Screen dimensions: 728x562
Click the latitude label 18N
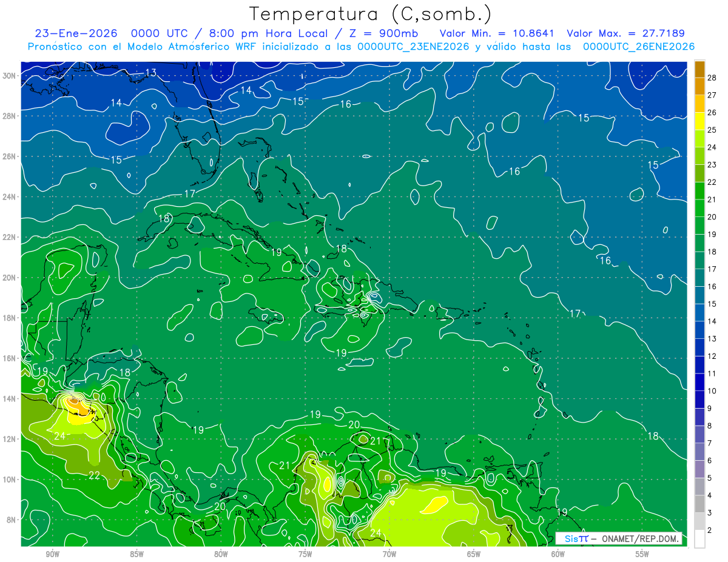[x=10, y=318]
